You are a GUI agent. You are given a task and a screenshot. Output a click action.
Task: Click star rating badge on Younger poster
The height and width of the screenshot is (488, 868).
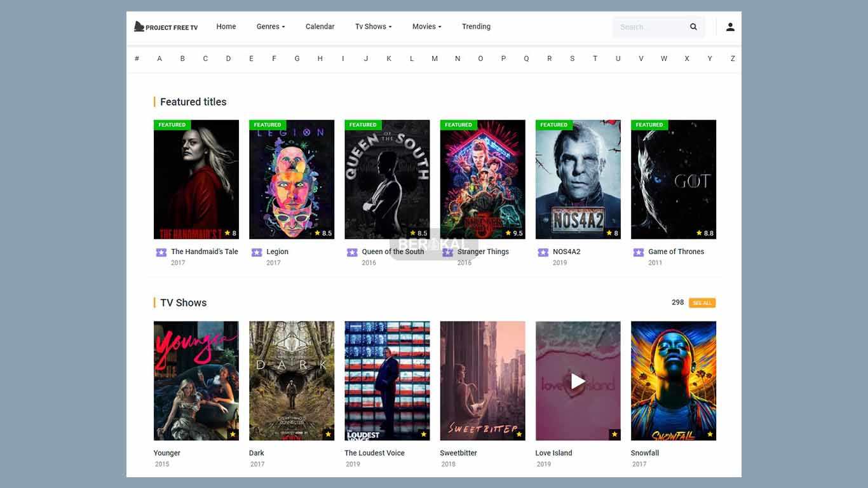pos(233,435)
